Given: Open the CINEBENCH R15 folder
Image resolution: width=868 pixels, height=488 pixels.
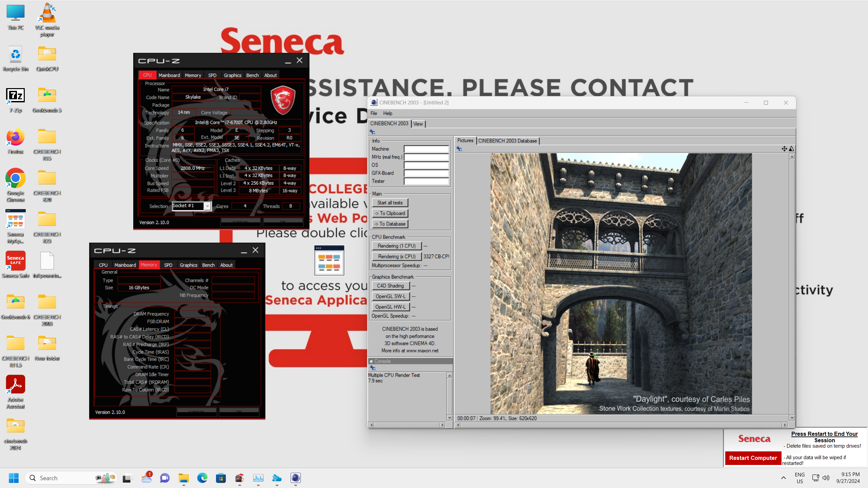Looking at the screenshot, I should point(47,144).
